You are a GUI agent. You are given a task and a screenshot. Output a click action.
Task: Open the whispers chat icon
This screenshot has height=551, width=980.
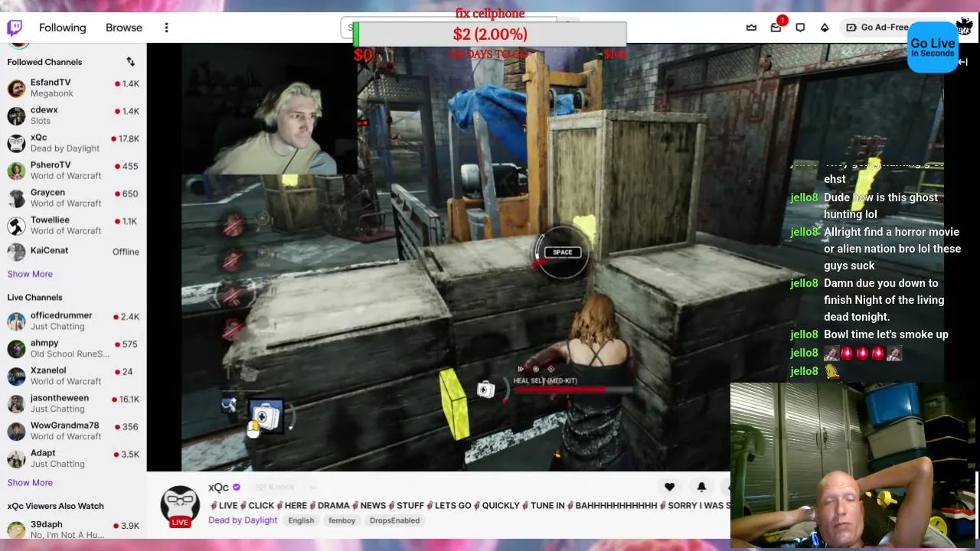800,28
